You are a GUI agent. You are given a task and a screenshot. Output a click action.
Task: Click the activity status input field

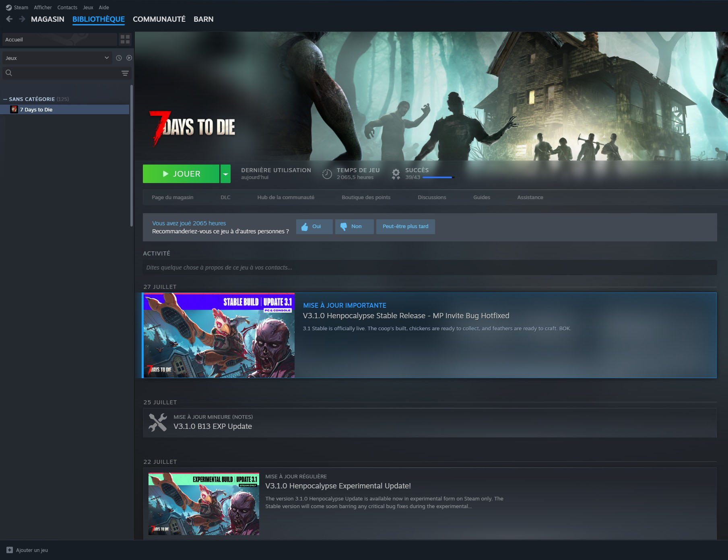click(x=430, y=268)
